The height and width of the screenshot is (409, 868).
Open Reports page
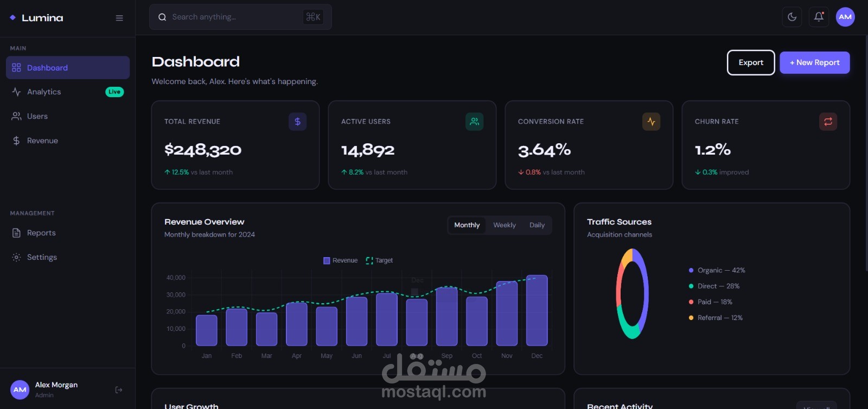(68, 233)
